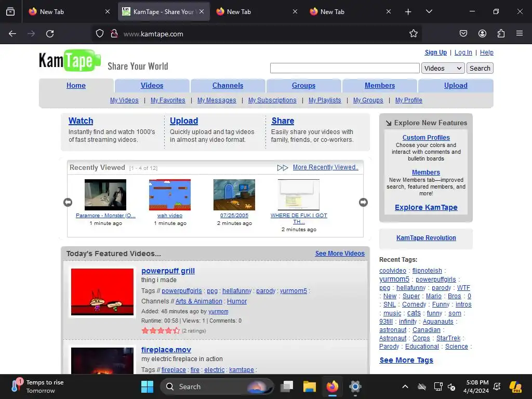The image size is (532, 399).
Task: Reload the KamTape page
Action: tap(50, 34)
